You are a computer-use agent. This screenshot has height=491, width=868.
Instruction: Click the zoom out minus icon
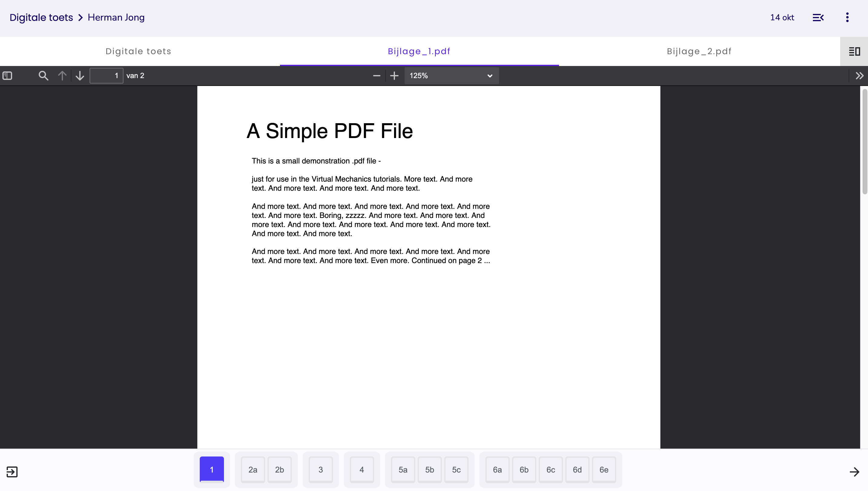pos(376,76)
